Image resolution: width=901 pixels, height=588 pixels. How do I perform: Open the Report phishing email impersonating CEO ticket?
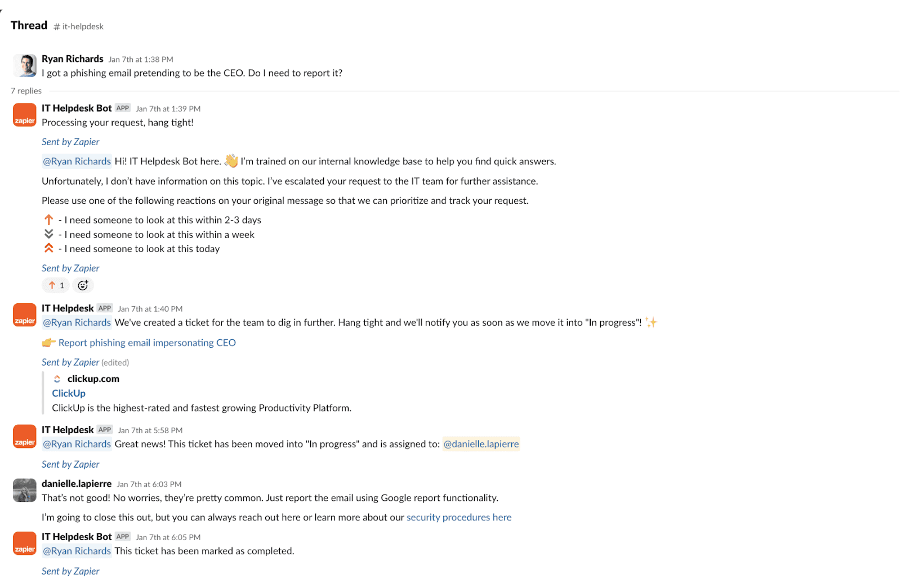point(148,342)
